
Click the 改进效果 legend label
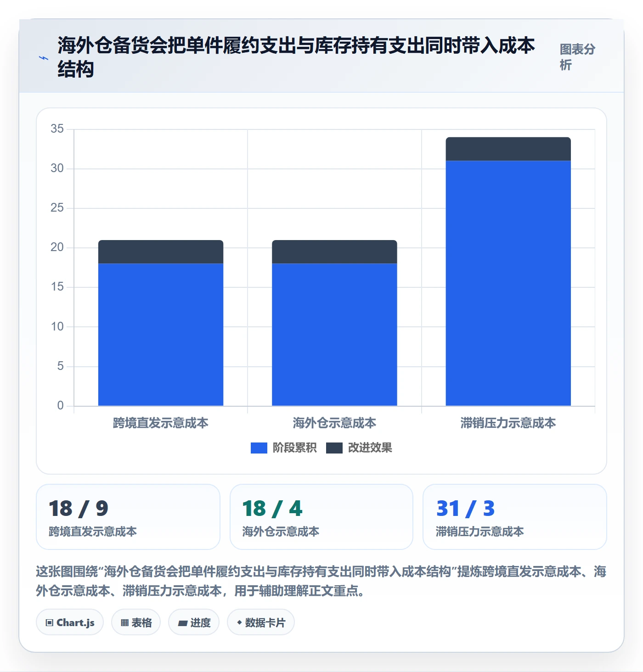tap(370, 448)
